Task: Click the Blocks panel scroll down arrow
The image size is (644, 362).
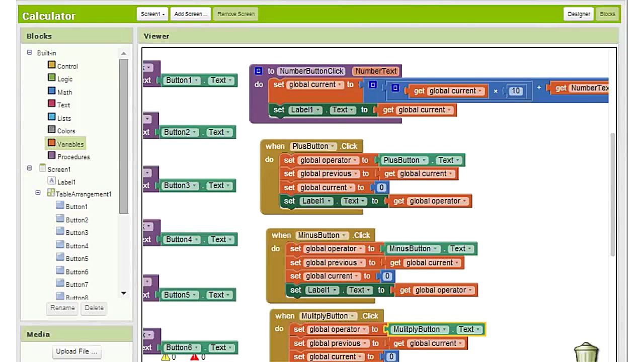Action: click(x=123, y=293)
